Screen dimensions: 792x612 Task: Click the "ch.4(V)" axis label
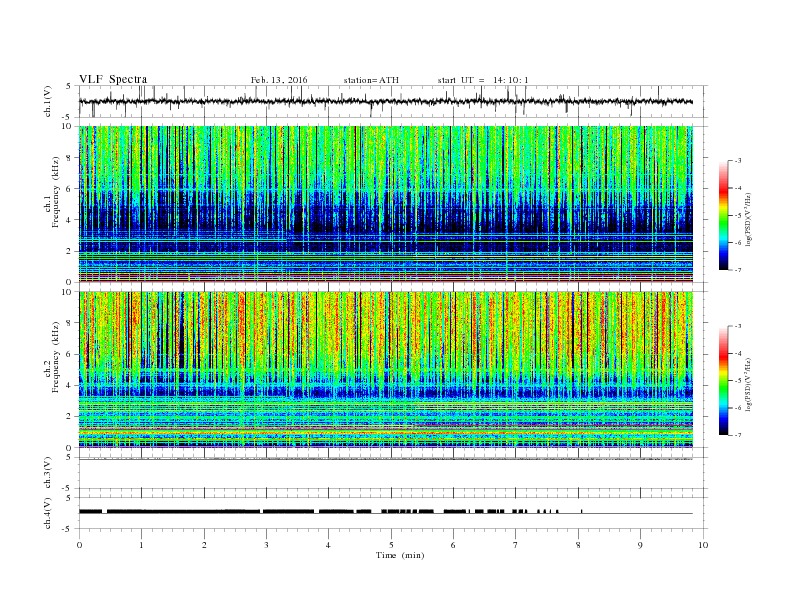coord(47,513)
